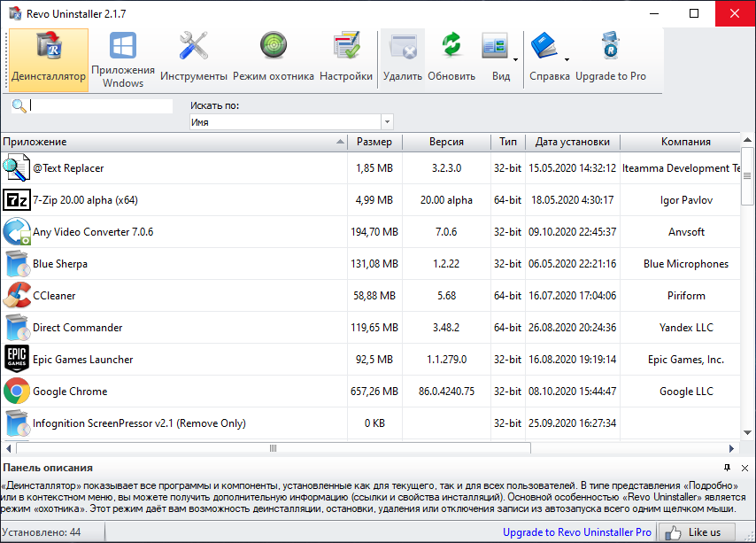Click the Like us button
Viewport: 756px width, 543px height.
tap(697, 532)
